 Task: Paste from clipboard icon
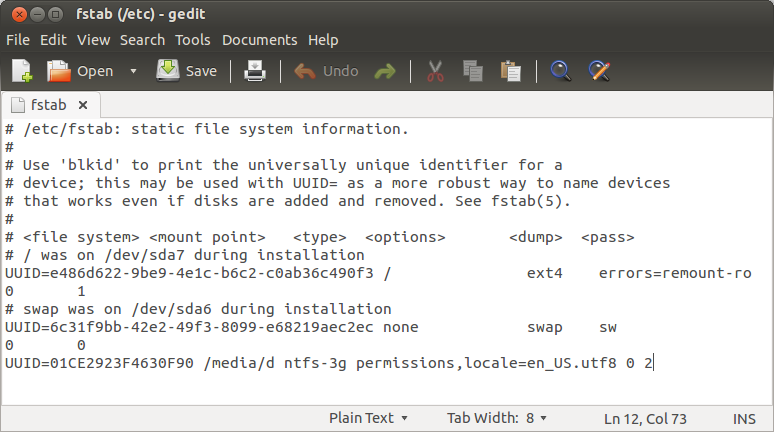tap(510, 71)
